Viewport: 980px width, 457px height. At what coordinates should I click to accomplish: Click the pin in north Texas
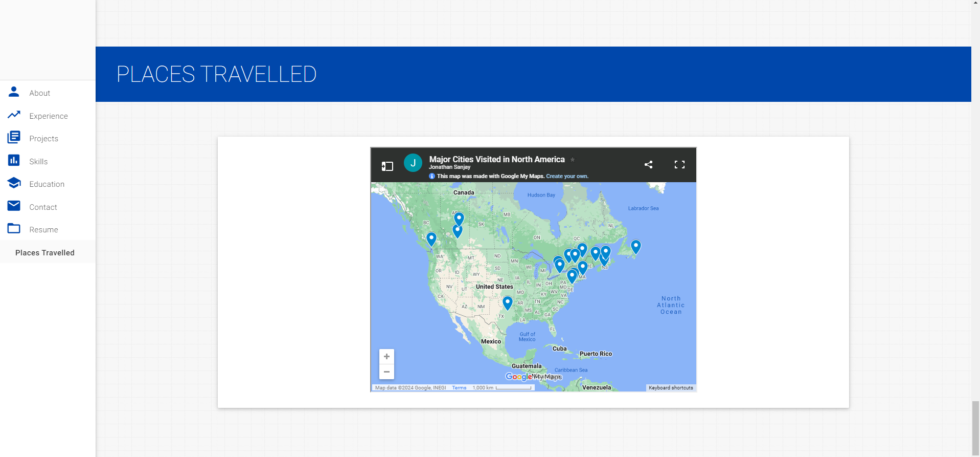coord(507,303)
